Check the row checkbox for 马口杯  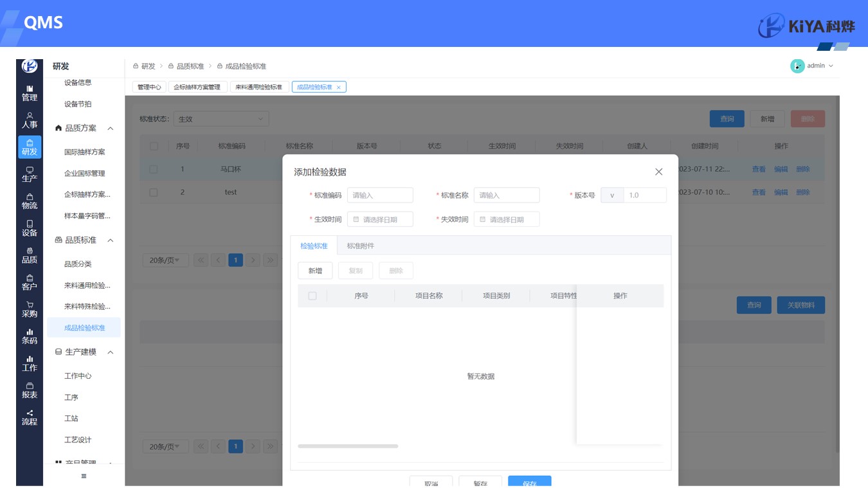pos(153,169)
